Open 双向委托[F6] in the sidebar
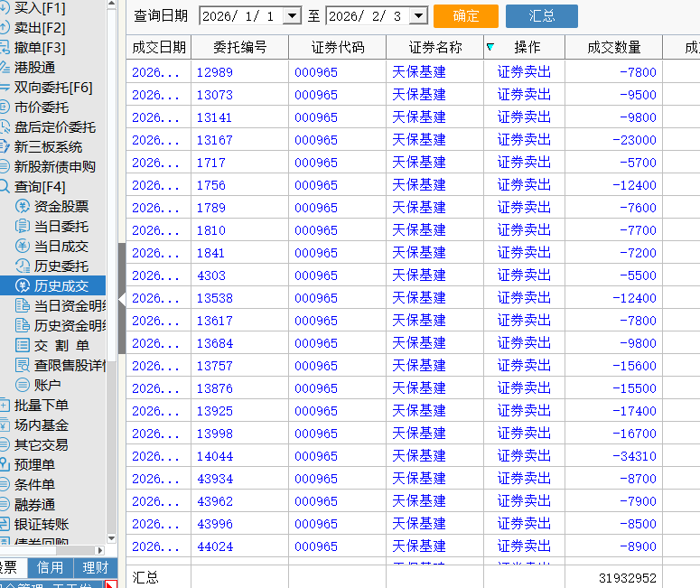700x588 pixels. click(x=53, y=87)
